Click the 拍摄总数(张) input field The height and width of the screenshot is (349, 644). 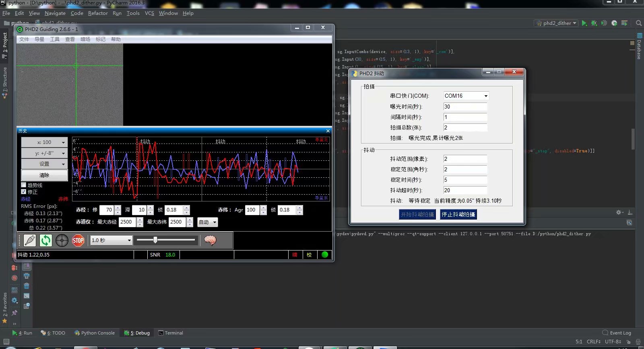click(x=465, y=127)
